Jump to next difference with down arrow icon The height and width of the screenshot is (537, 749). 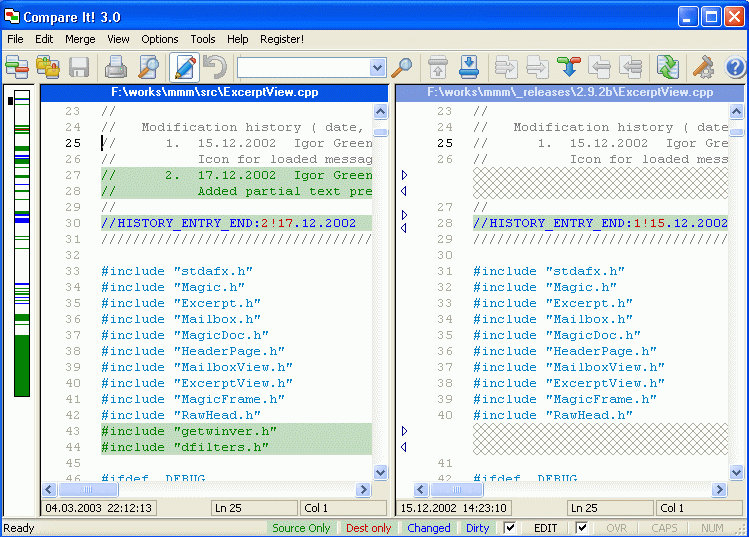tap(469, 68)
